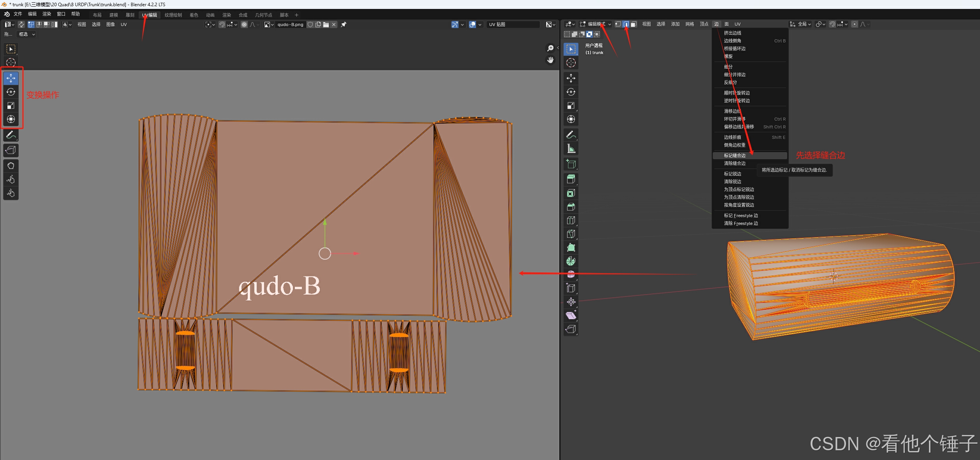Select the Grab sculpt tool in UV editor
The image size is (980, 460).
coord(11,166)
